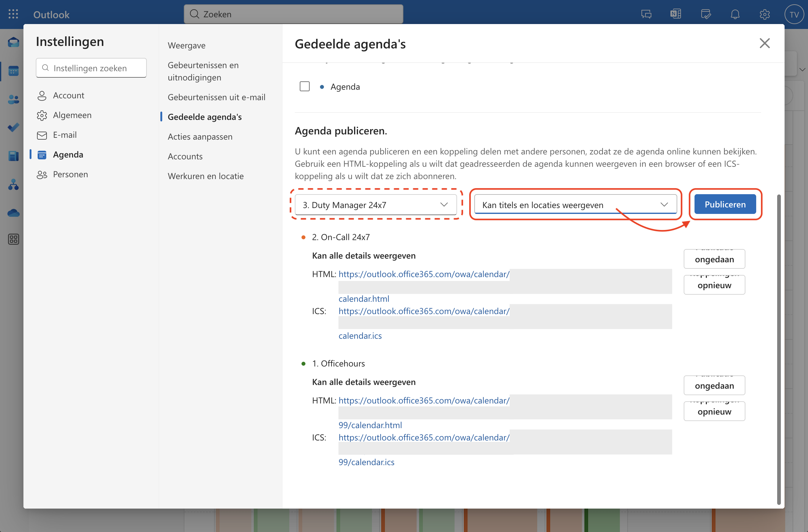The height and width of the screenshot is (532, 808).
Task: Expand the 3. Duty Manager 24x7 dropdown
Action: [x=376, y=205]
